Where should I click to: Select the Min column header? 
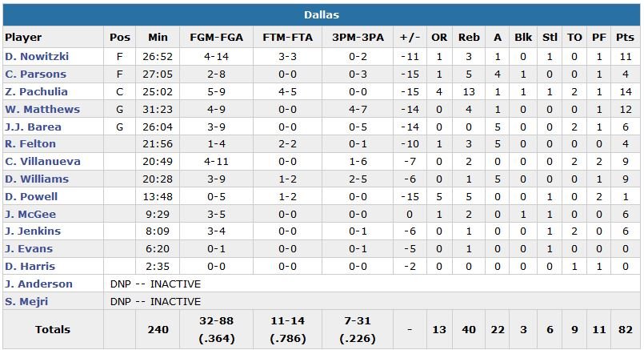coord(158,38)
